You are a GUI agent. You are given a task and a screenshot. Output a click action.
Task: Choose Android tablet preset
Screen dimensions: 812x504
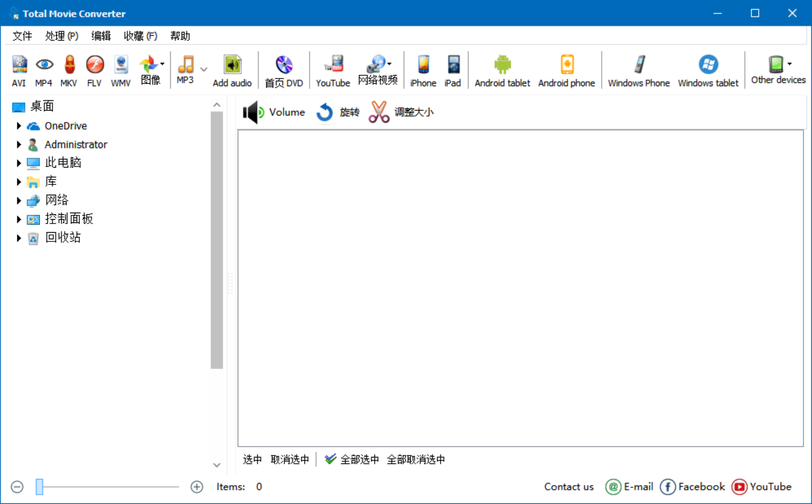click(x=502, y=71)
